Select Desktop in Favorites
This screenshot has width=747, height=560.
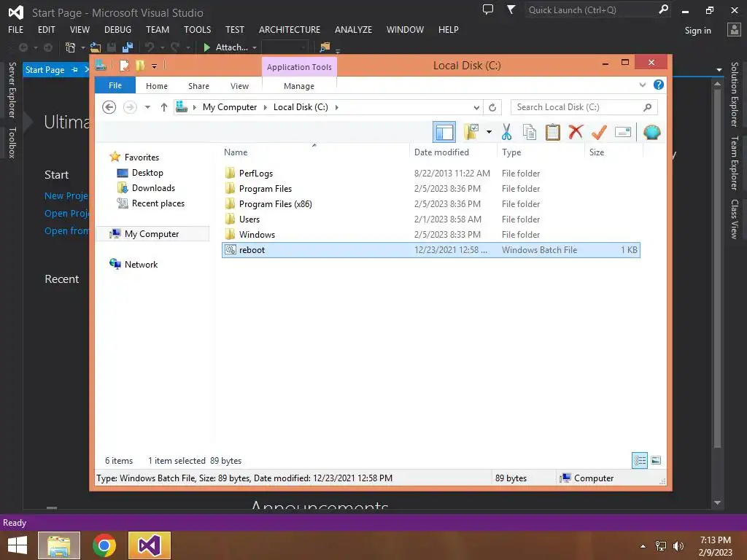147,173
